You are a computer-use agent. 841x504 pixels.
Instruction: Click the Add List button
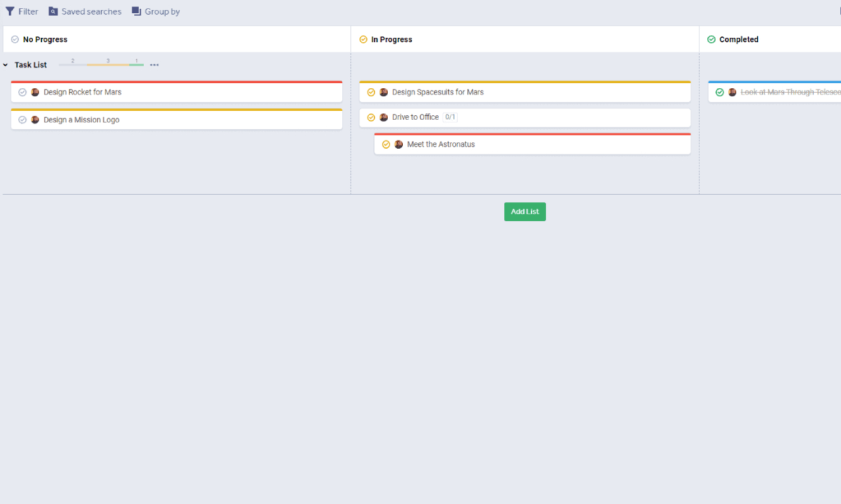(525, 212)
